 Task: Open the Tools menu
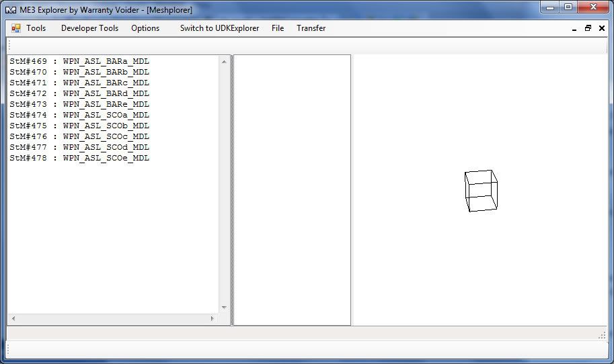pyautogui.click(x=36, y=28)
